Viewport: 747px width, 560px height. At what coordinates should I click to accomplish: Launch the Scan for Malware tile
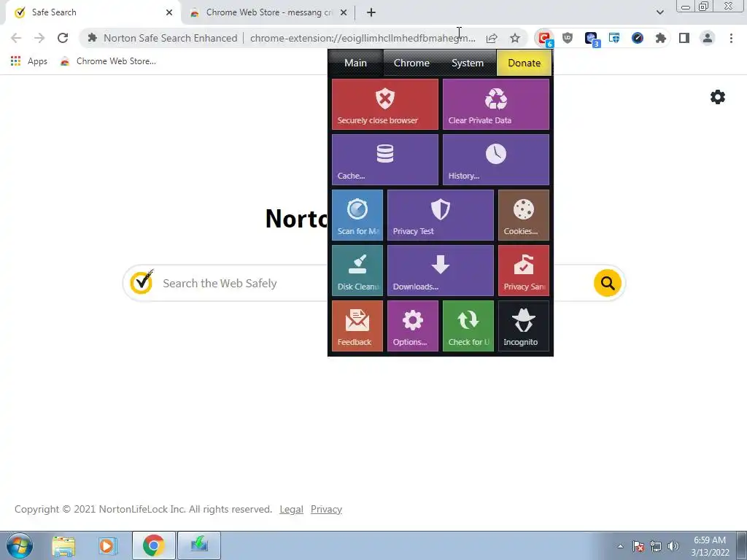coord(357,215)
